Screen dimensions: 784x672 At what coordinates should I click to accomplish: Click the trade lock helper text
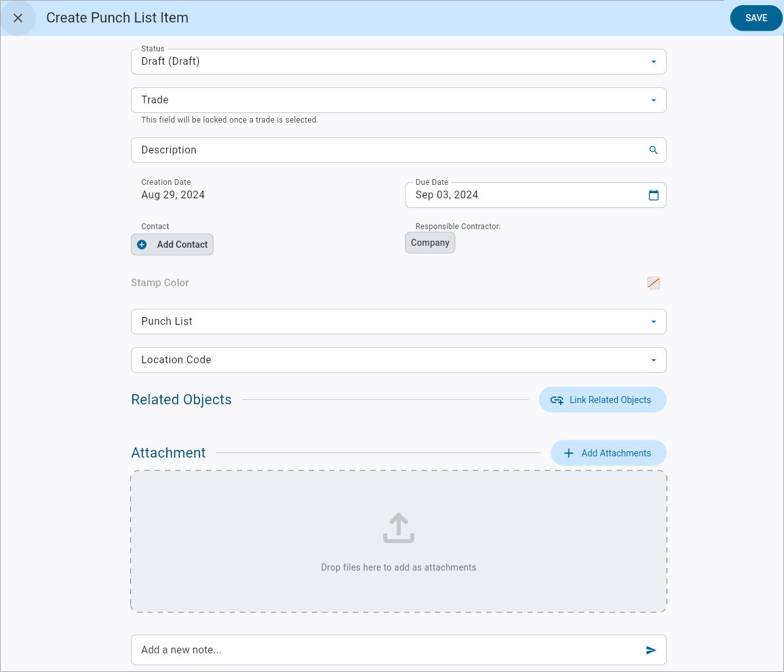(x=230, y=120)
